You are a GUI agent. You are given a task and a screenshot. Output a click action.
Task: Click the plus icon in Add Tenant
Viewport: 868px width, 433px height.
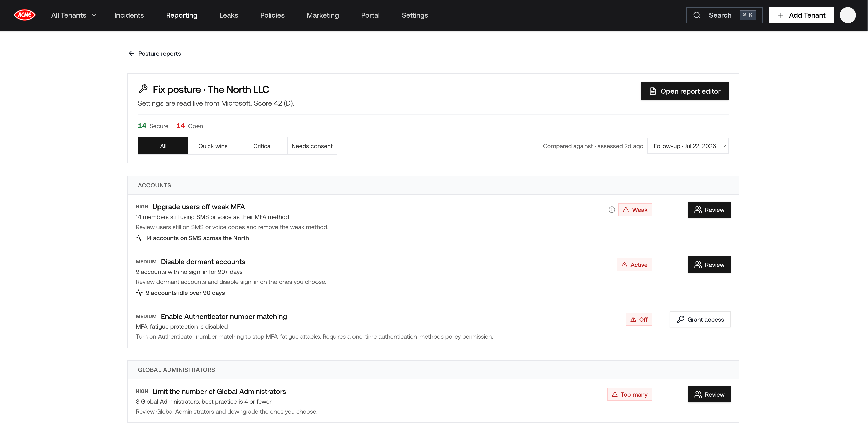click(x=781, y=15)
